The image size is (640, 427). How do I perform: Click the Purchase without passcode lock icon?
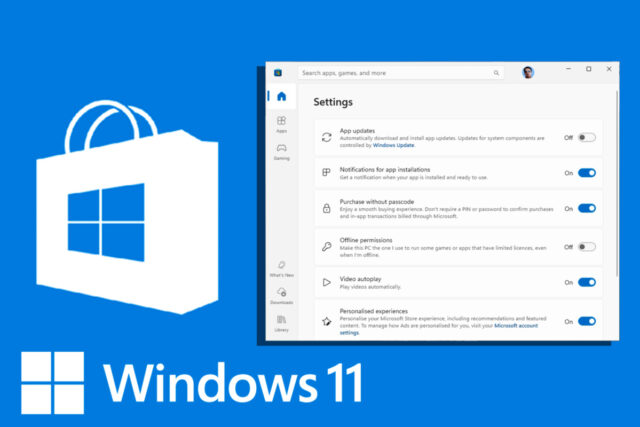[x=327, y=208]
